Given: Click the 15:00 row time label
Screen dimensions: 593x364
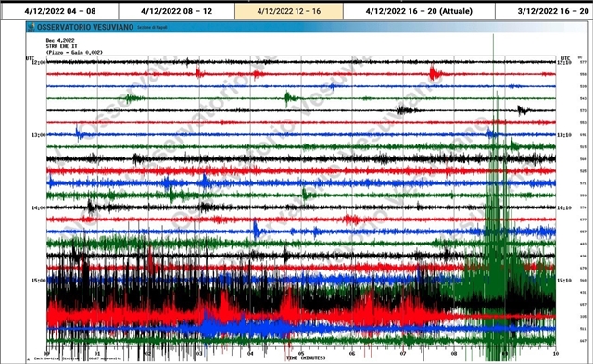Looking at the screenshot, I should pos(38,281).
